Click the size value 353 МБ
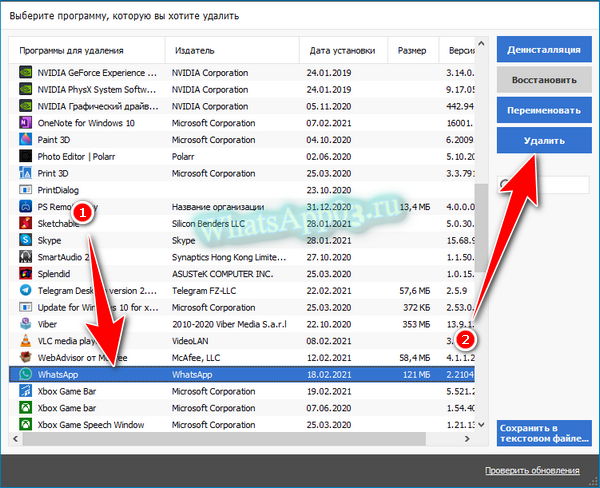600x488 pixels. [416, 324]
